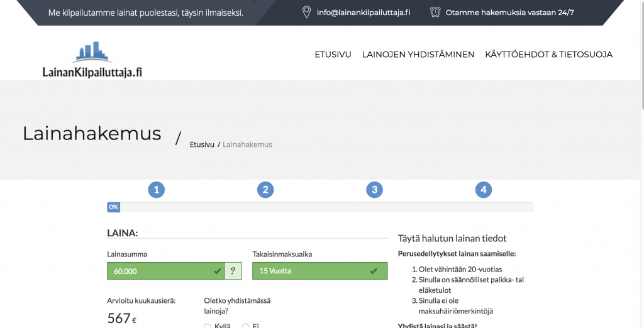The image size is (644, 328).
Task: Open KÄYTTÖEHDOT & TIETOSUOJA menu item
Action: click(x=548, y=55)
